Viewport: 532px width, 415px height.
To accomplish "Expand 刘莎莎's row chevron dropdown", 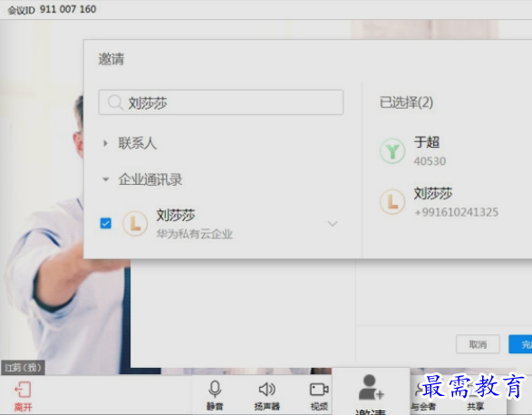I will pos(333,224).
